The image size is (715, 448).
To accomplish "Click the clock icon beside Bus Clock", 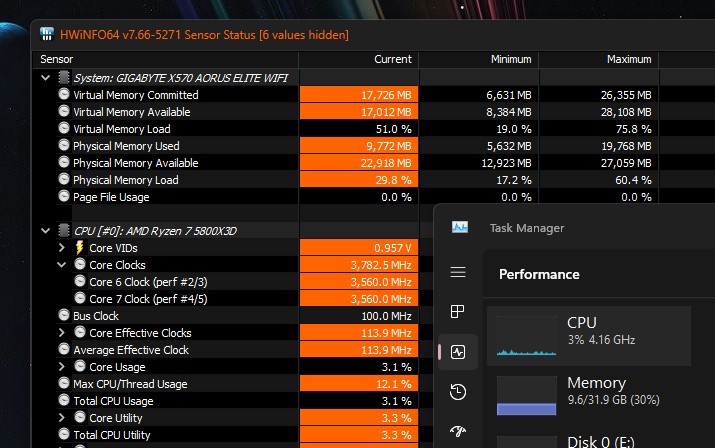I will tap(64, 315).
